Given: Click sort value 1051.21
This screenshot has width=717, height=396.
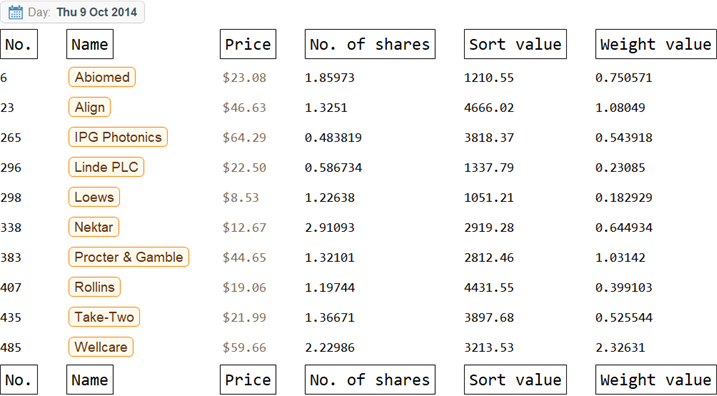Looking at the screenshot, I should (489, 198).
